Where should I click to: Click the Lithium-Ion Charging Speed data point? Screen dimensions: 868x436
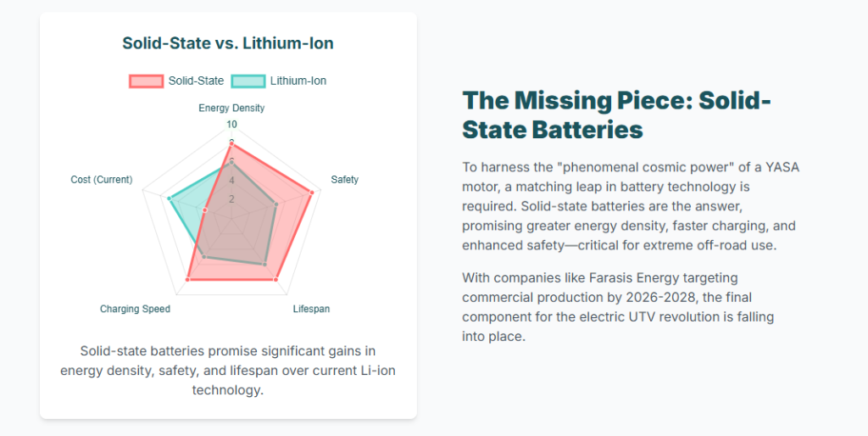pos(204,256)
